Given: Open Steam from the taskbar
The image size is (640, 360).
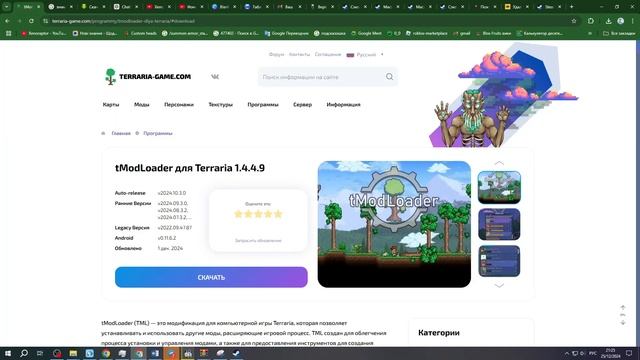Looking at the screenshot, I should (x=236, y=353).
